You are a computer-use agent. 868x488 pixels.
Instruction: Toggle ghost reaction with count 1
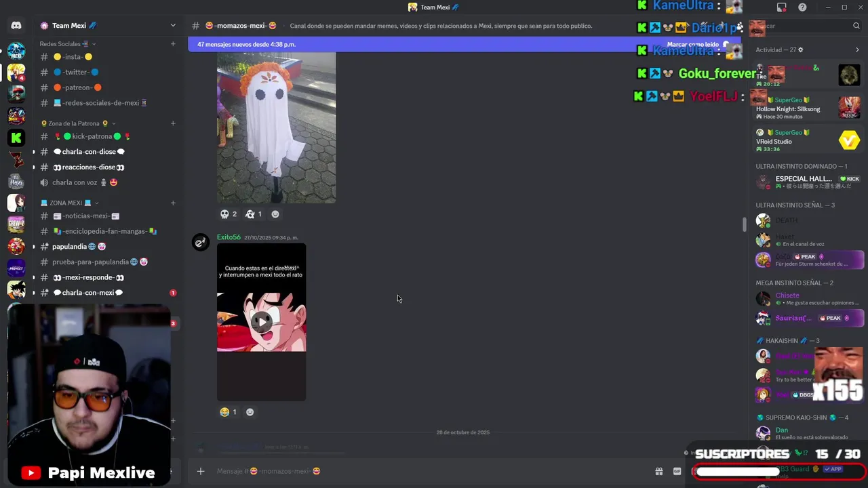254,214
